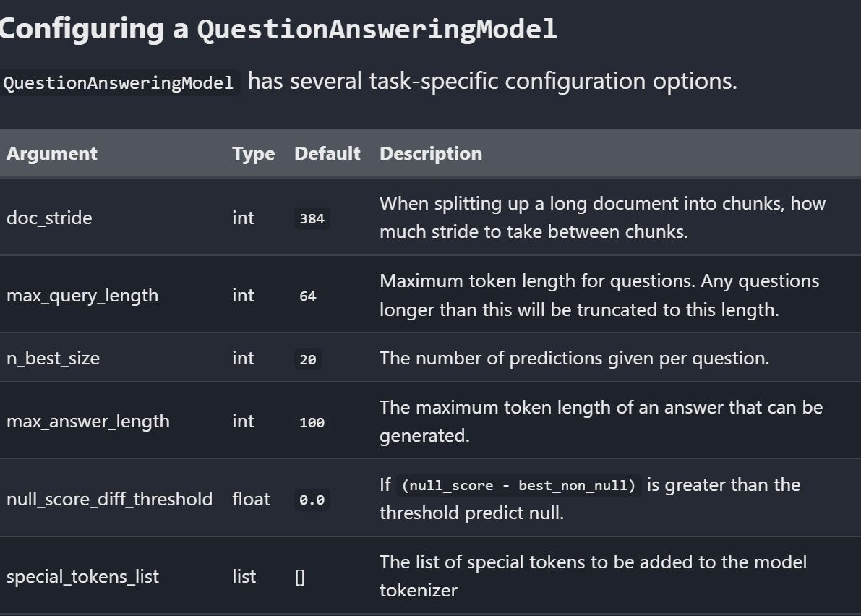The width and height of the screenshot is (861, 616).
Task: Click the "Configuring a QuestionAnsweringModel" heading
Action: (278, 28)
